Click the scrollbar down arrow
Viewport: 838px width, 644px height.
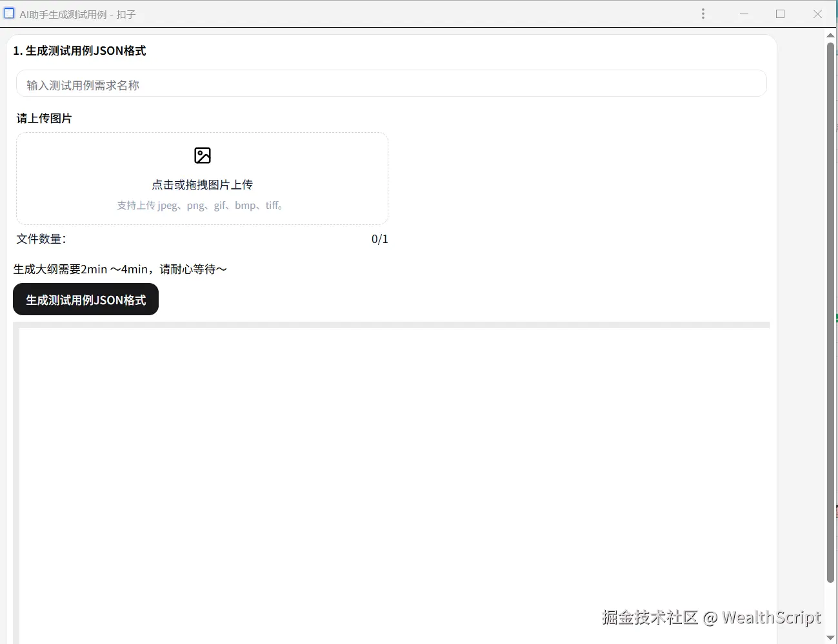click(830, 637)
